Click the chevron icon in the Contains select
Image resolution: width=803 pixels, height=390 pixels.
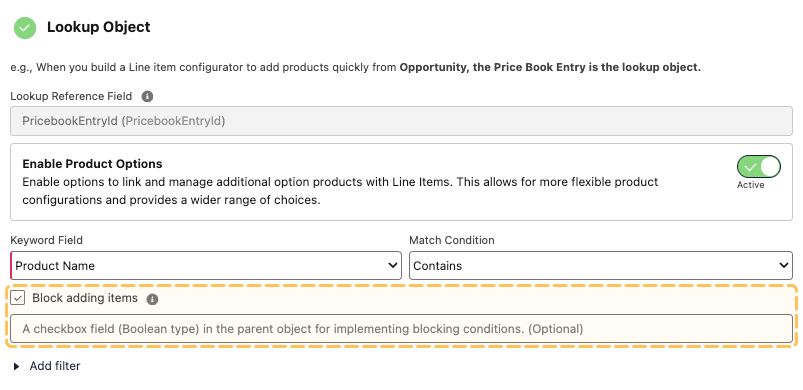click(x=784, y=266)
